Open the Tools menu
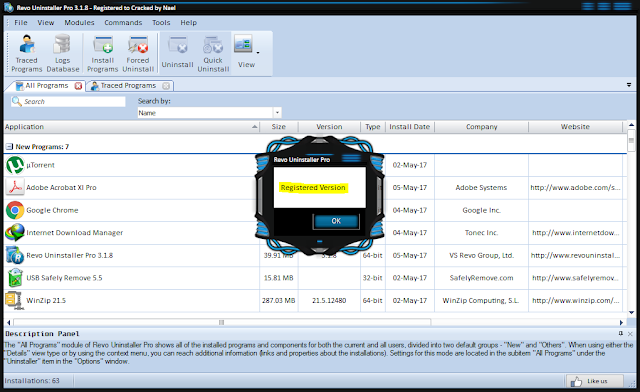Image resolution: width=640 pixels, height=392 pixels. point(161,22)
